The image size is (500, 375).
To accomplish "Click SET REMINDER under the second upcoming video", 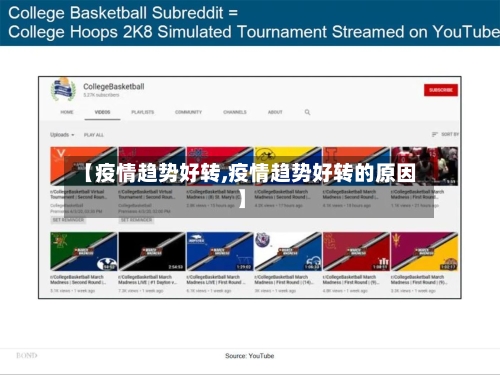I will tap(136, 220).
